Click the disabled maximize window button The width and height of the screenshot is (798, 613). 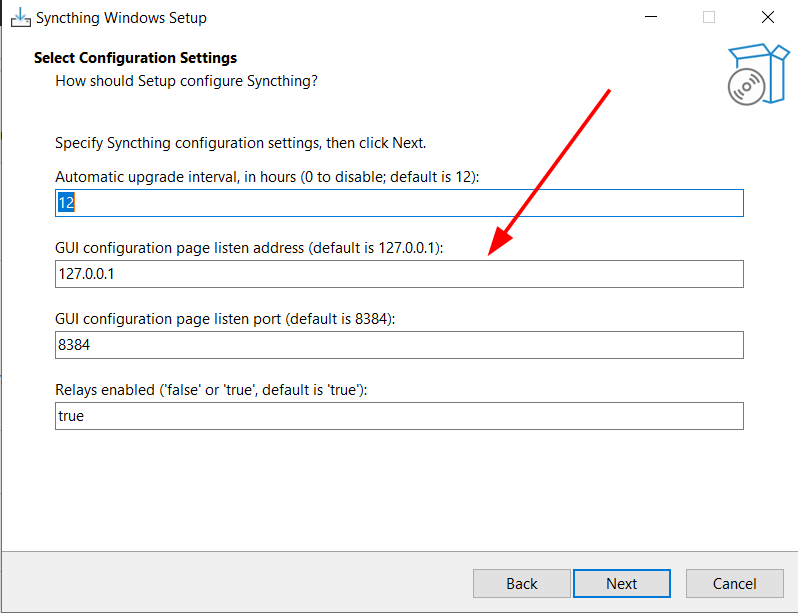(x=709, y=17)
